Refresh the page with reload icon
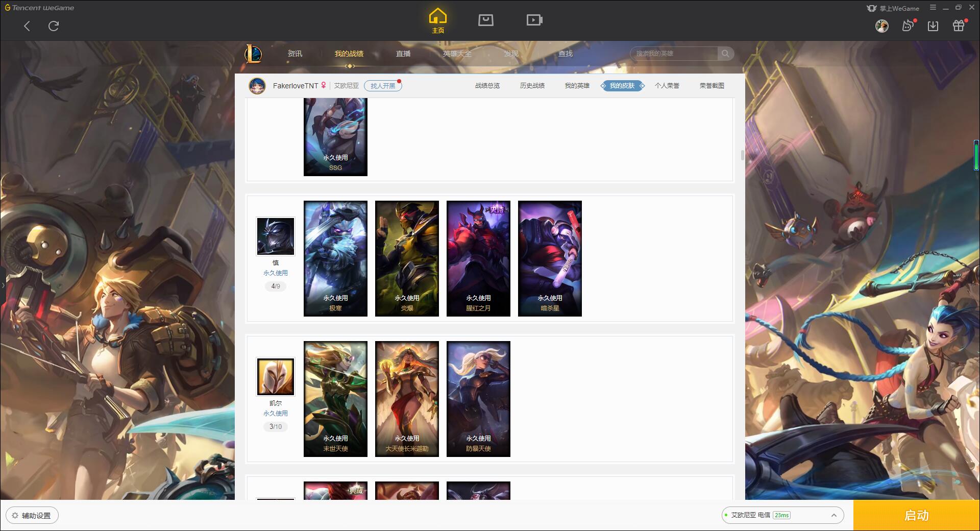Viewport: 980px width, 531px height. point(54,26)
